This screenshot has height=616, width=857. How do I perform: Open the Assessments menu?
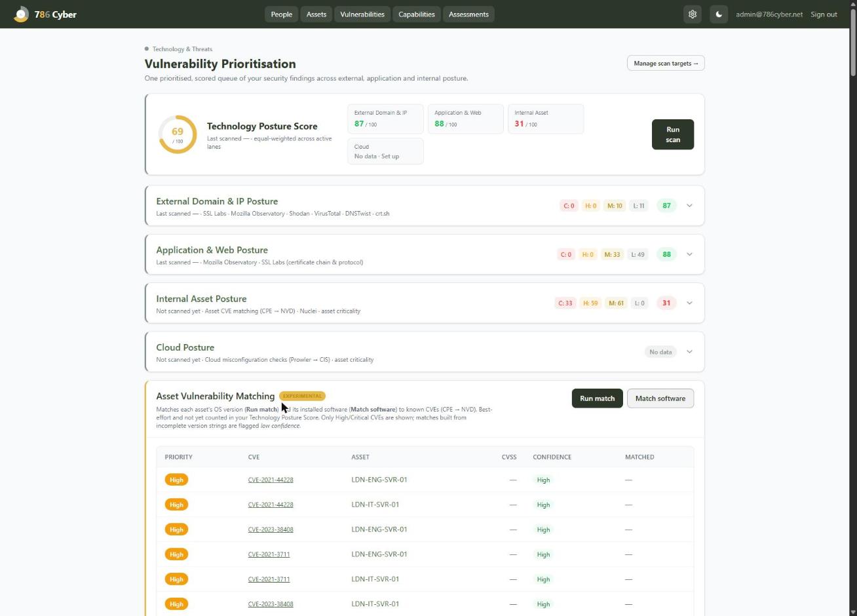click(468, 14)
